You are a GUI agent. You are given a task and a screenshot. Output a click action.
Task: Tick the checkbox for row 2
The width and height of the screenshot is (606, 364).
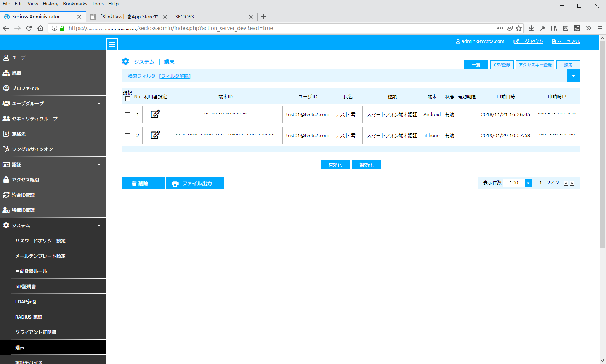pyautogui.click(x=128, y=136)
